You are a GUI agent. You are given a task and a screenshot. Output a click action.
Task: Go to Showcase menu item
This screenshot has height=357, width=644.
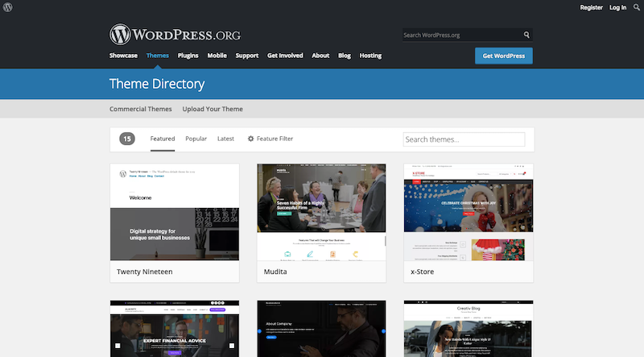click(x=123, y=56)
